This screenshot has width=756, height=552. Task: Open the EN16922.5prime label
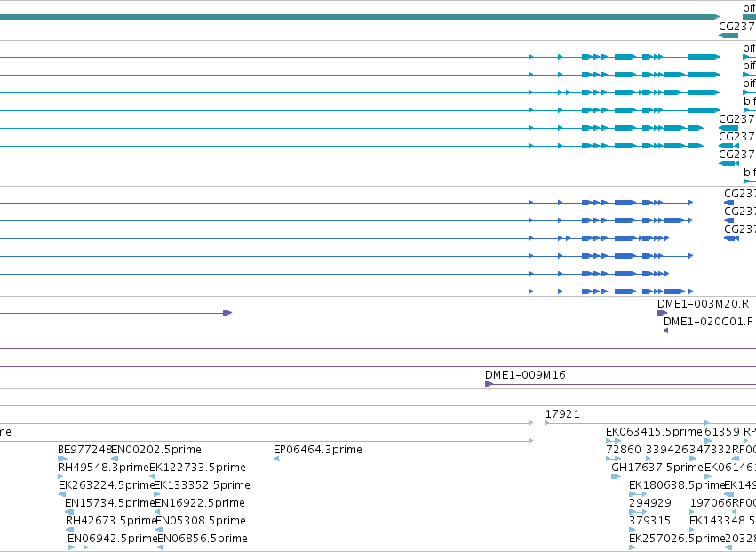200,503
